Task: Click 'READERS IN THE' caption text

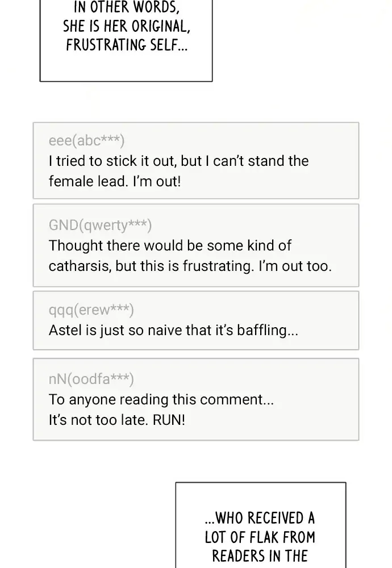Action: (260, 556)
